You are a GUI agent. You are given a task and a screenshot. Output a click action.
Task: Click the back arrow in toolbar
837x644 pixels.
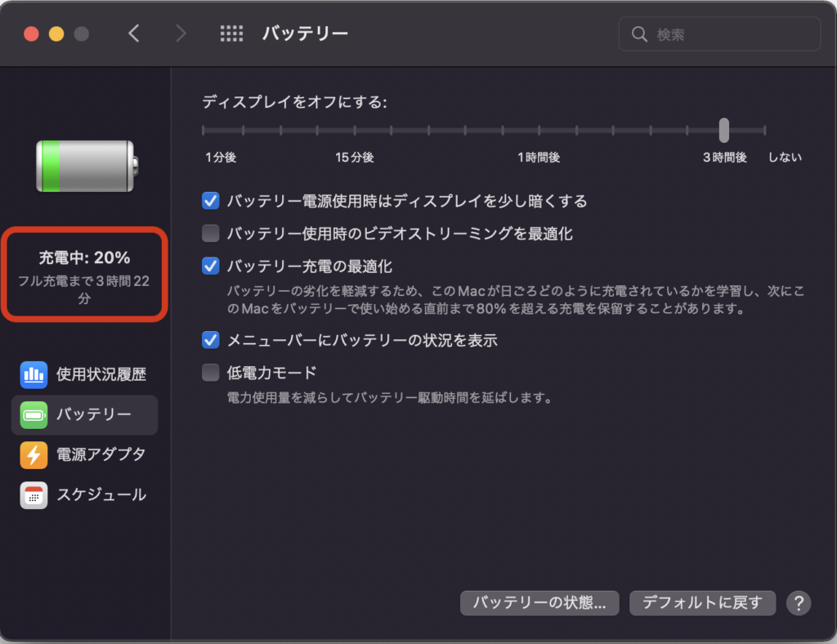coord(134,34)
